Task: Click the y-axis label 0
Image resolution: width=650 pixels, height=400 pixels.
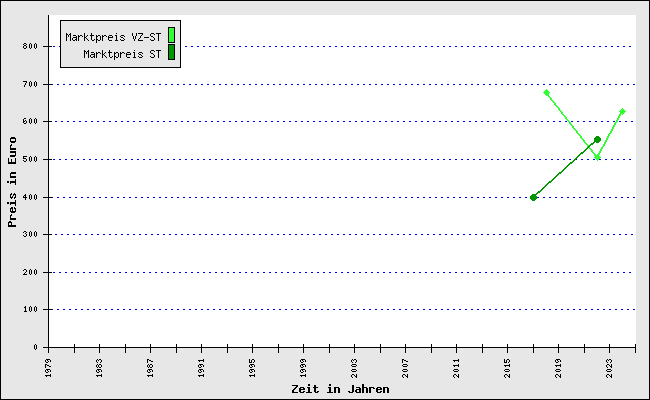Action: tap(36, 347)
